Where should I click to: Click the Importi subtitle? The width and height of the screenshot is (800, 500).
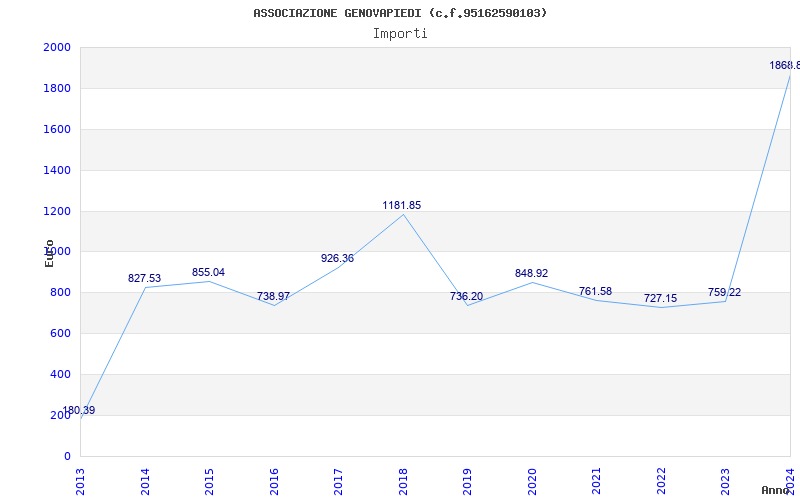400,34
